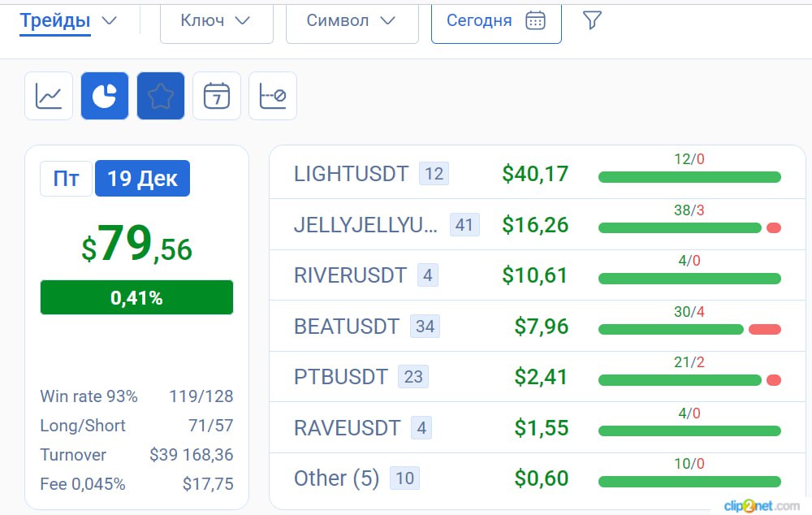
Task: Toggle the pie chart view icon
Action: pyautogui.click(x=105, y=96)
